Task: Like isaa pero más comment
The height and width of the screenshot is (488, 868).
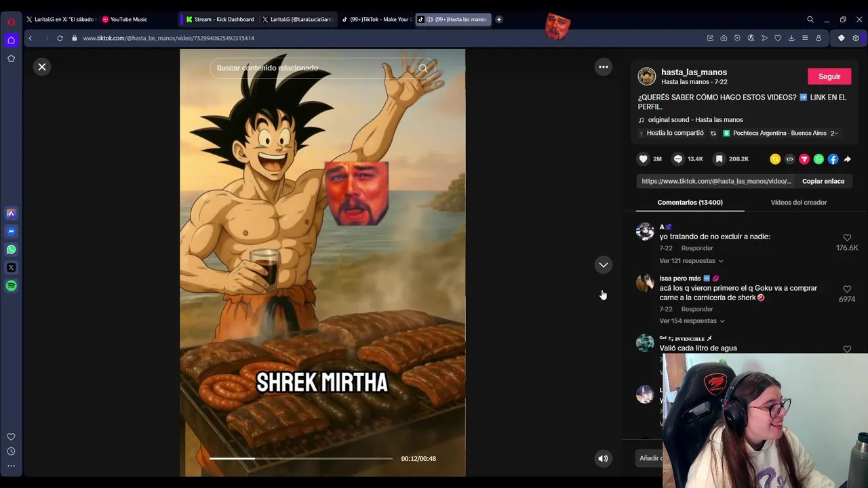Action: pos(847,289)
